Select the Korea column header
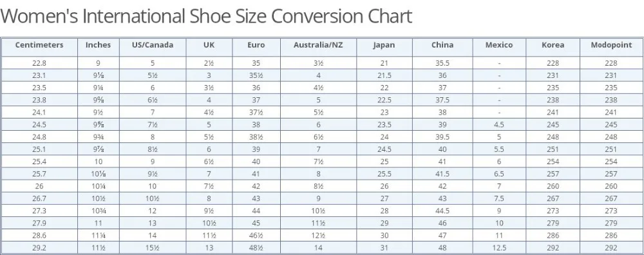644x255 pixels. pos(553,45)
